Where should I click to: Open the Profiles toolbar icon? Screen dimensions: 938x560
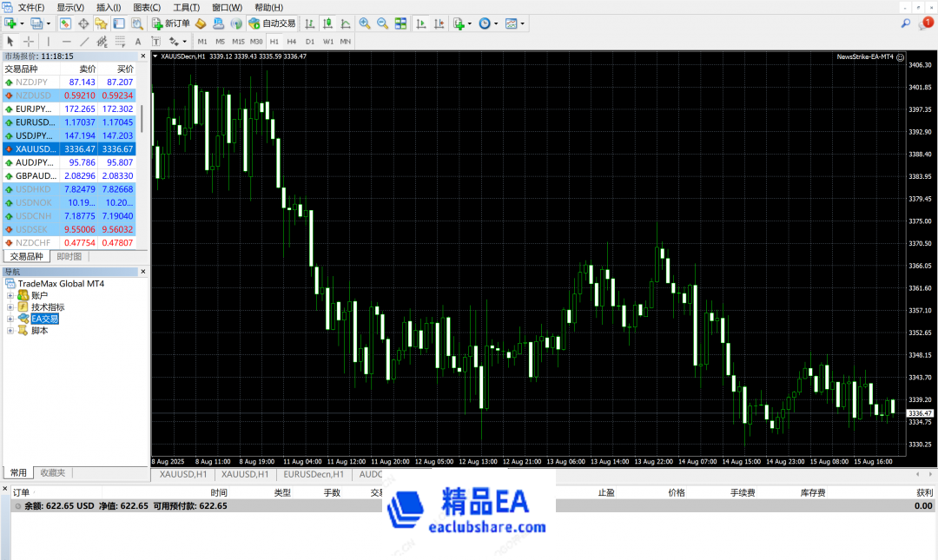(36, 23)
